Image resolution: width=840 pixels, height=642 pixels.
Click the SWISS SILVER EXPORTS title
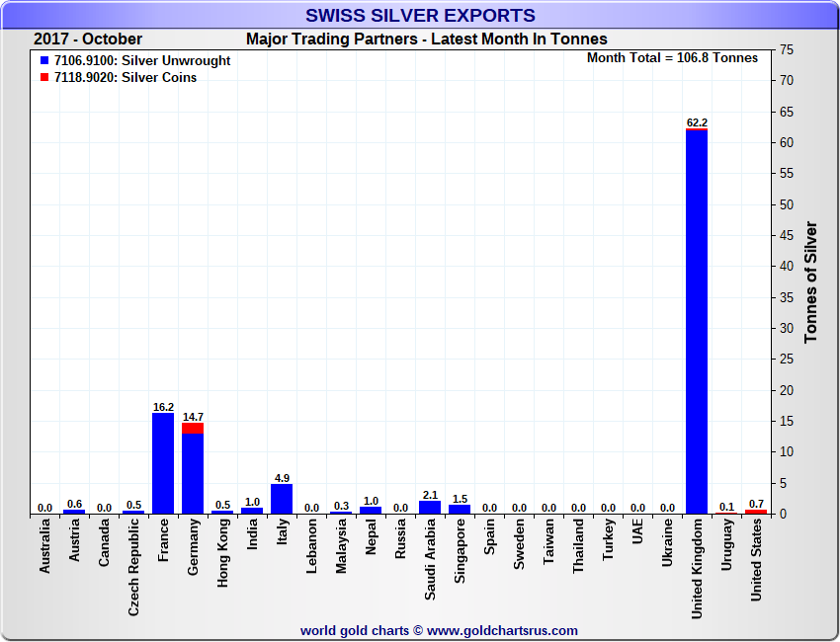(420, 16)
